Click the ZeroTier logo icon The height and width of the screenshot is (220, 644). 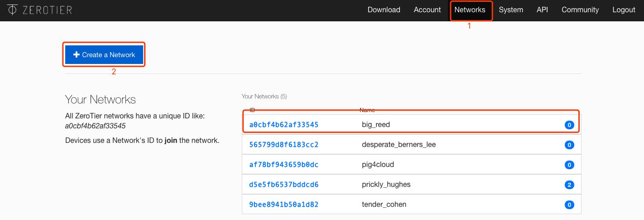click(12, 10)
